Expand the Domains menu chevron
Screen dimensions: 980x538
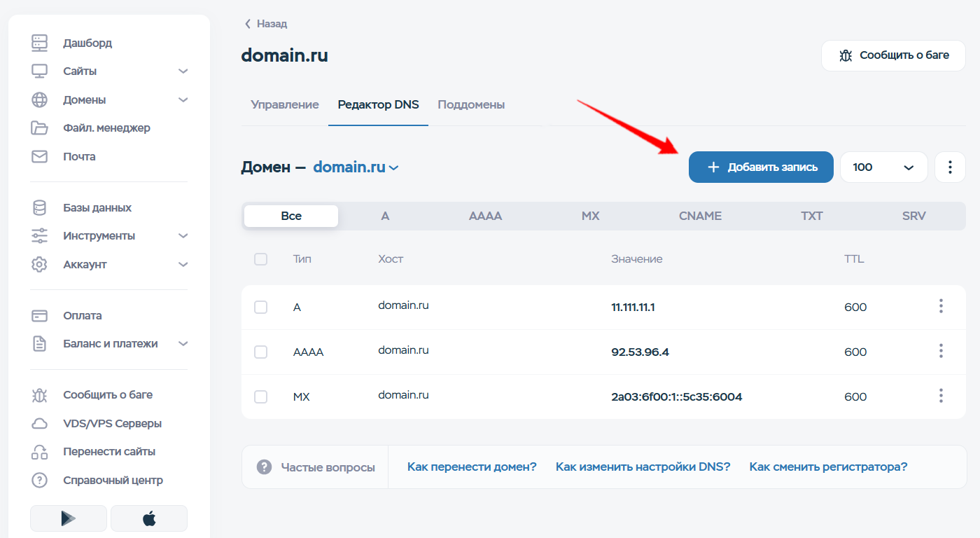pyautogui.click(x=183, y=100)
